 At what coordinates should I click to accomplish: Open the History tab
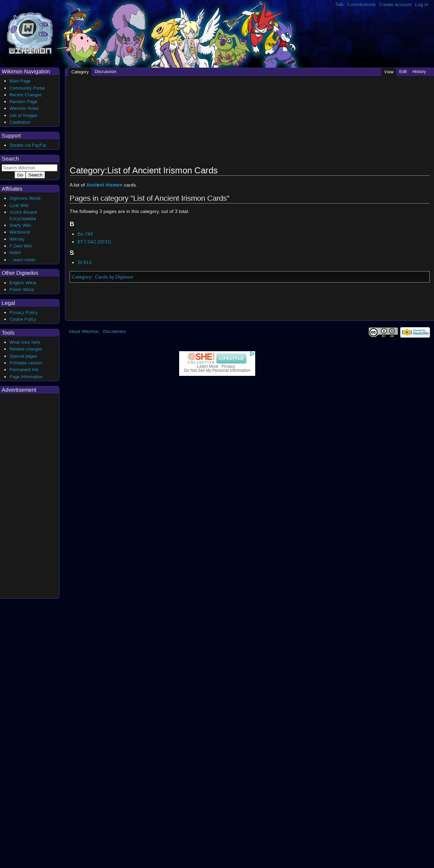[x=419, y=72]
